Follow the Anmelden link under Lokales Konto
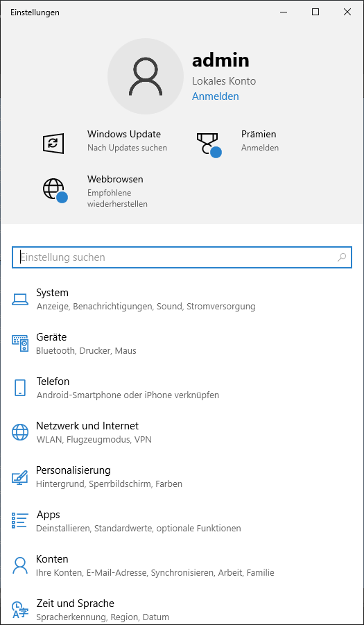Image resolution: width=364 pixels, height=625 pixels. click(x=216, y=96)
